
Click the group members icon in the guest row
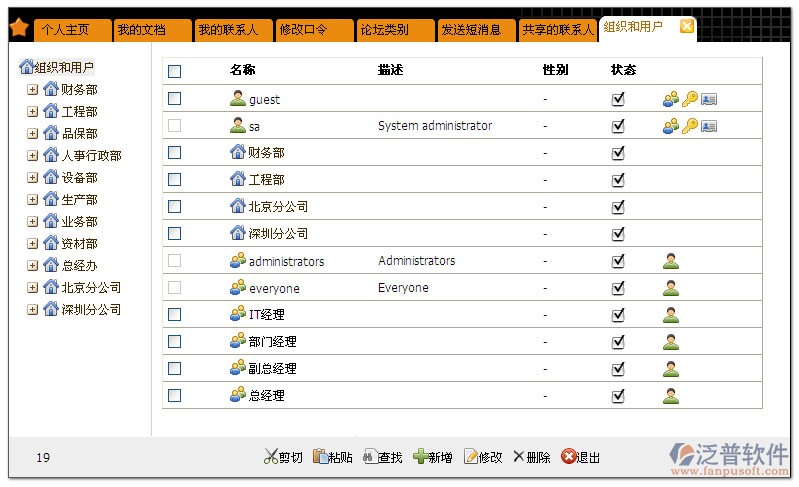(x=671, y=99)
